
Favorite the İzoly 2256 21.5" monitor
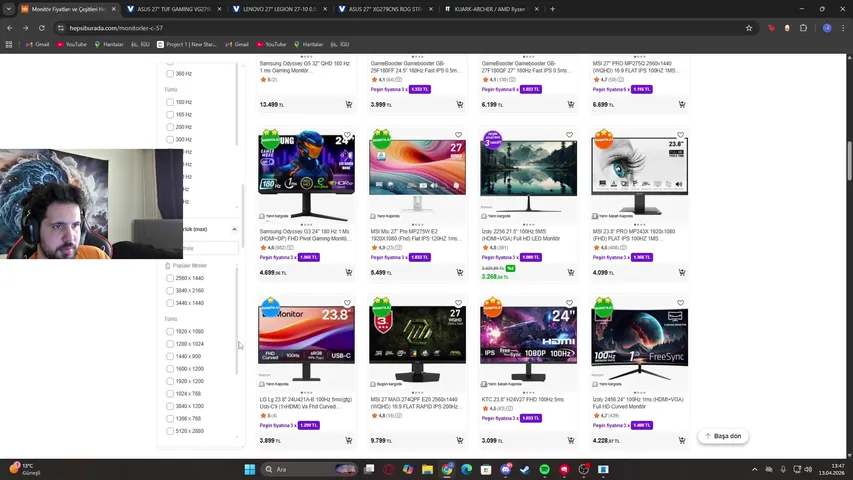569,135
